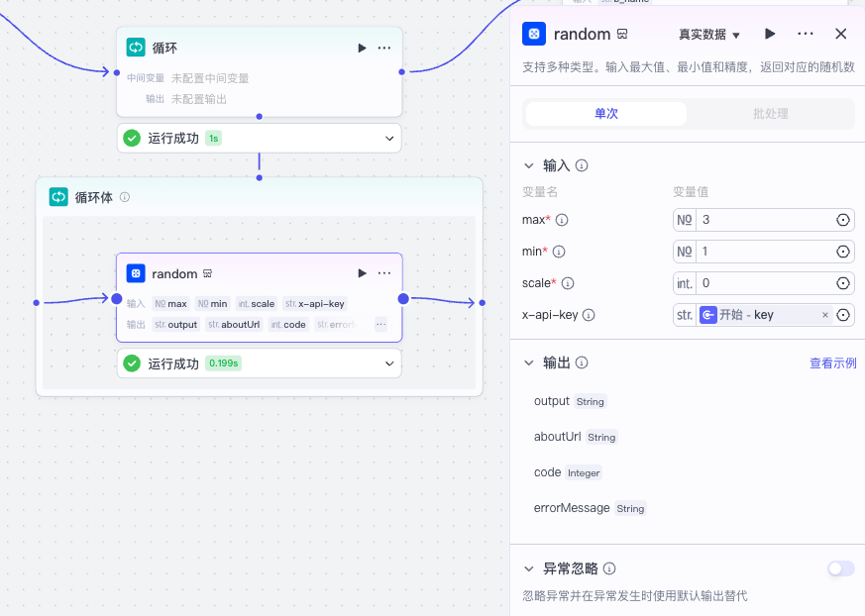Expand 循环 node 运行成功 result
Screen dimensions: 865x616
point(389,139)
